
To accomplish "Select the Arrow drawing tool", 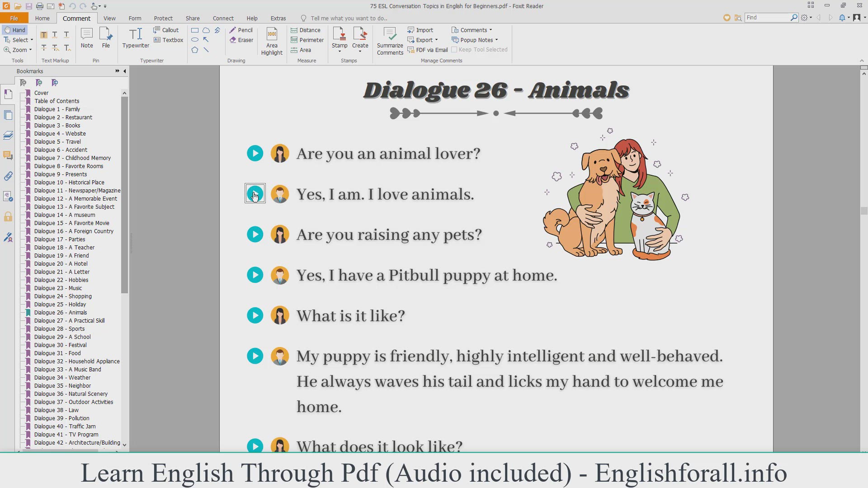I will [206, 40].
